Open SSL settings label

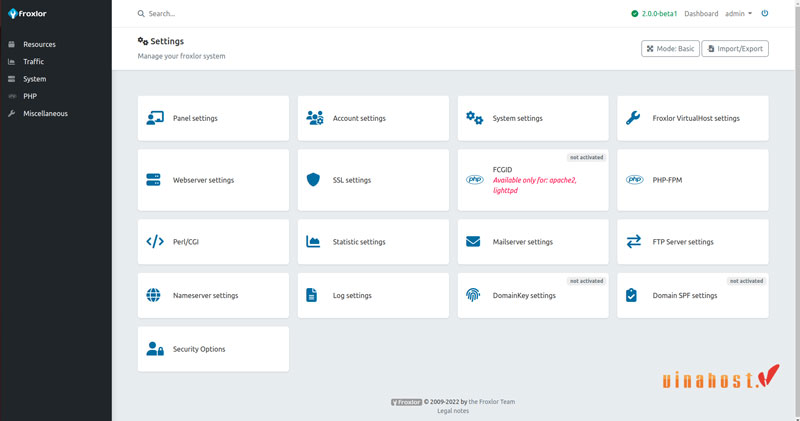pyautogui.click(x=352, y=180)
